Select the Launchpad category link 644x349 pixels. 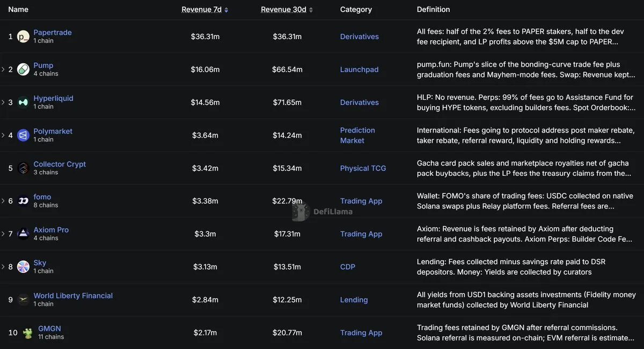359,70
